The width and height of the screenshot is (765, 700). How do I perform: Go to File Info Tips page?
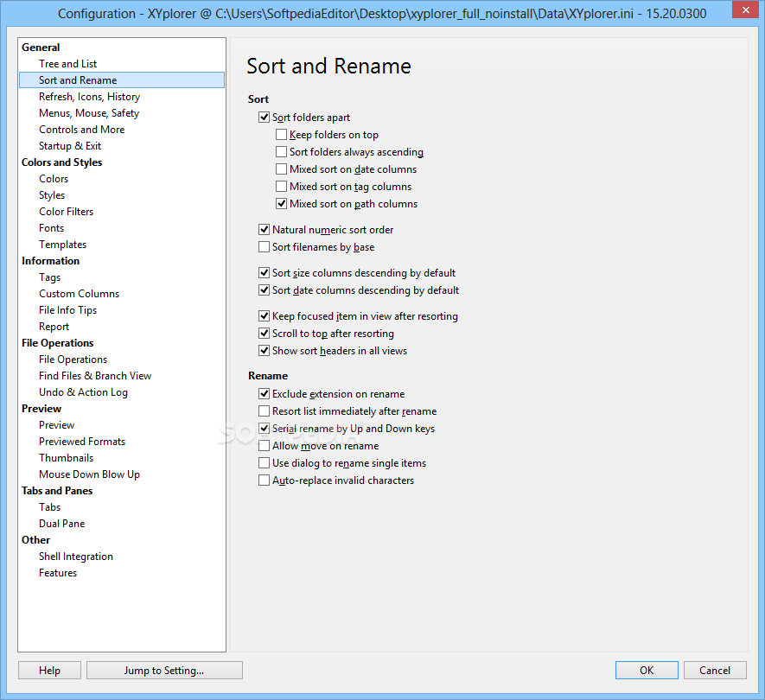(x=67, y=309)
